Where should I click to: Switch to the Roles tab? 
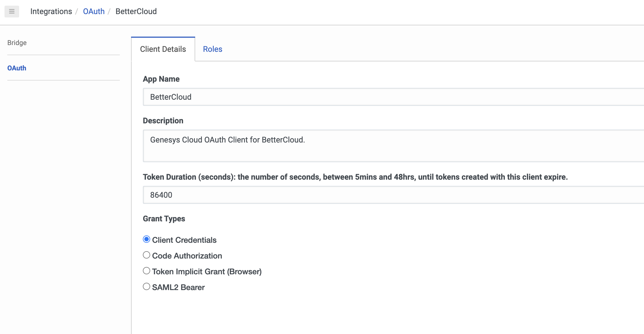(213, 49)
